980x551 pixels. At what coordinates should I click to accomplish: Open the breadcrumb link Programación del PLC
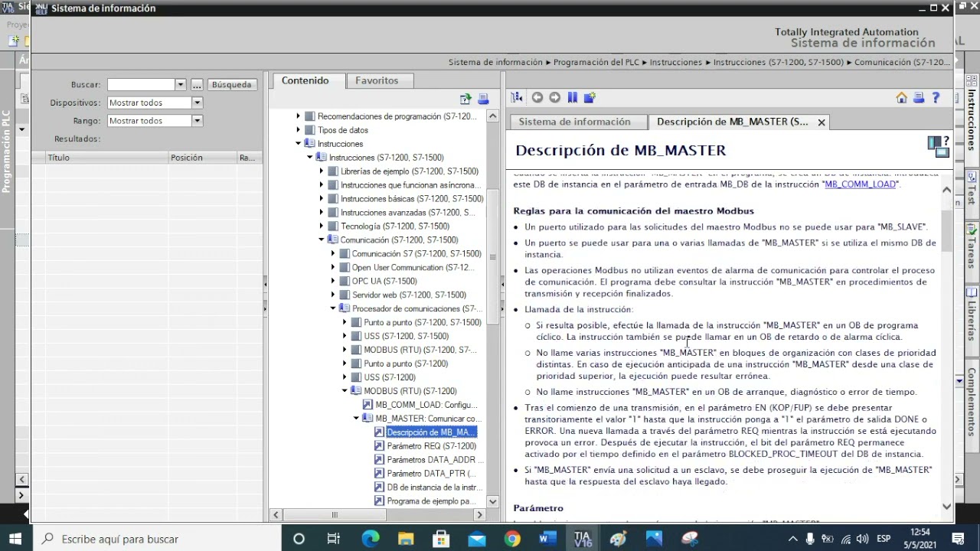tap(596, 62)
